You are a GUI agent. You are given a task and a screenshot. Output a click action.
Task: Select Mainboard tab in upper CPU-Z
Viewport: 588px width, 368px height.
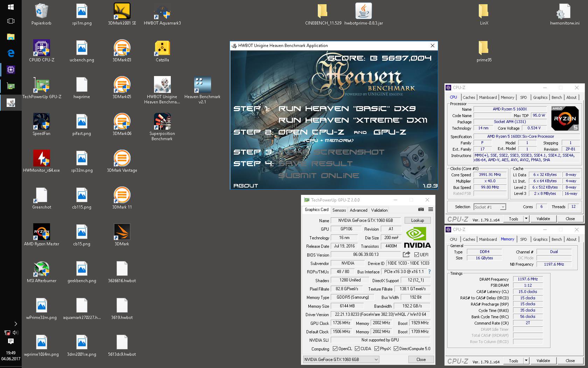[x=488, y=97]
